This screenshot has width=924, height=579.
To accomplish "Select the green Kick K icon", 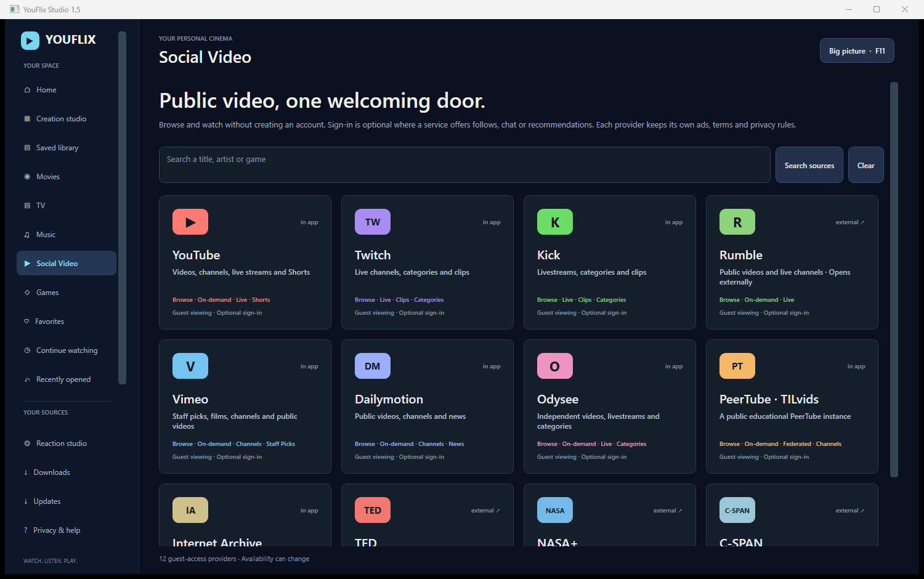I will [x=555, y=222].
